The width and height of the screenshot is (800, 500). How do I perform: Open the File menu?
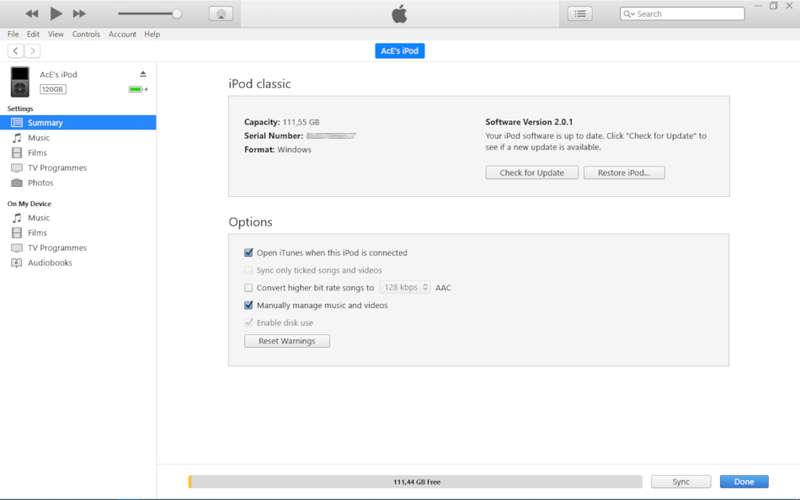pos(13,34)
